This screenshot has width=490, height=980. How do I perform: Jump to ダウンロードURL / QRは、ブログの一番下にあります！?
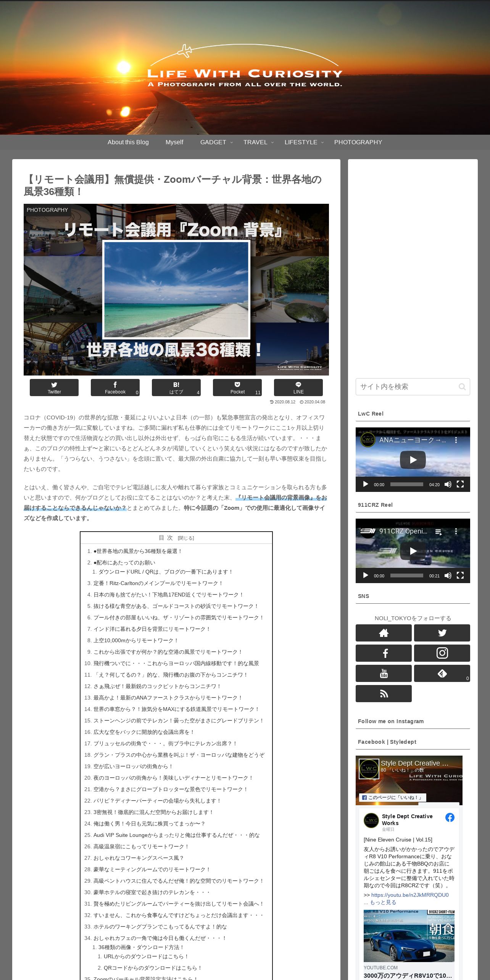(x=165, y=572)
